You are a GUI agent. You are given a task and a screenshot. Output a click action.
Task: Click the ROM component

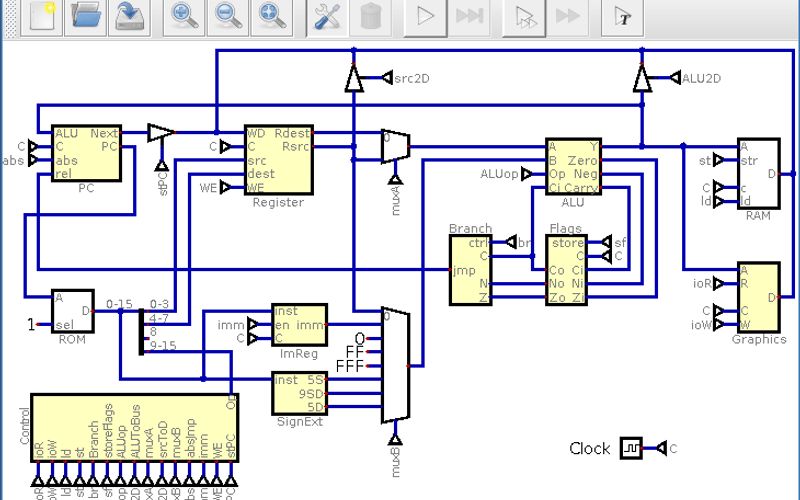pos(72,311)
